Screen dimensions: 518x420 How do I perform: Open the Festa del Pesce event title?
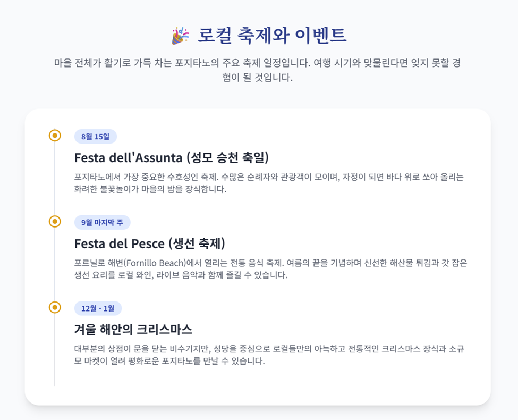[x=150, y=243]
